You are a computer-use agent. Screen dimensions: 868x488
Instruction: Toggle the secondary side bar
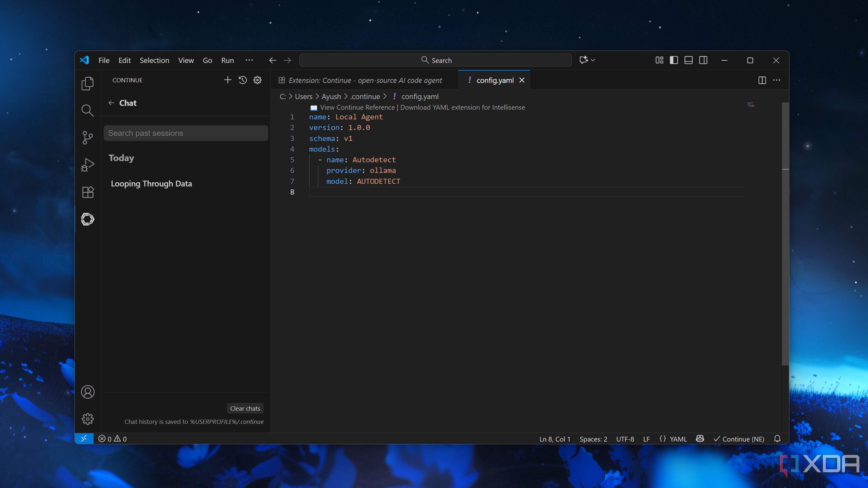(x=703, y=60)
